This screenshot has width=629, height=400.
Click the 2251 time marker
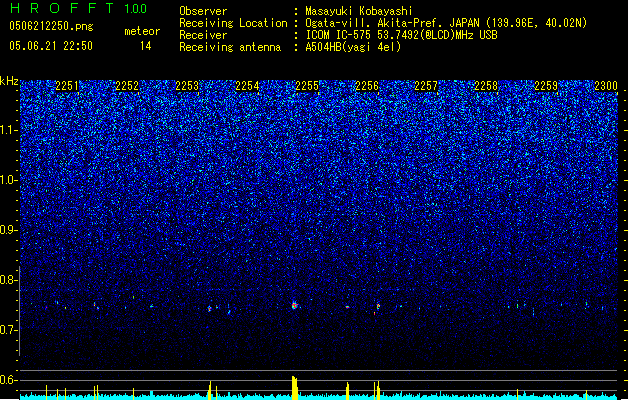coord(67,86)
